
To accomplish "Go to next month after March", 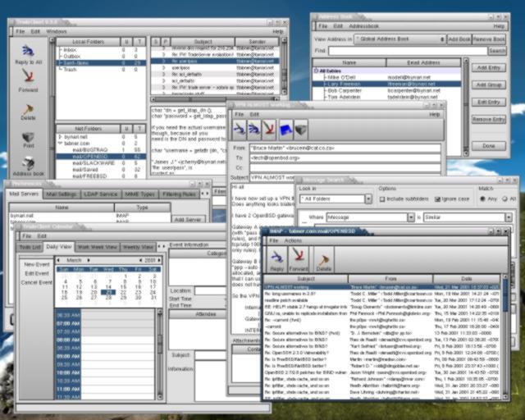I will pos(89,260).
